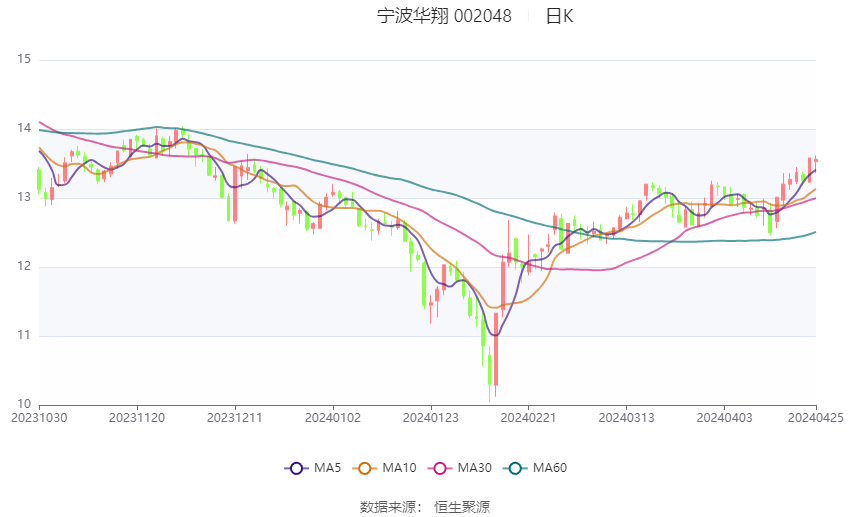Screen dimensions: 850x517
Task: Click the 20231211 date on x-axis
Action: [235, 417]
